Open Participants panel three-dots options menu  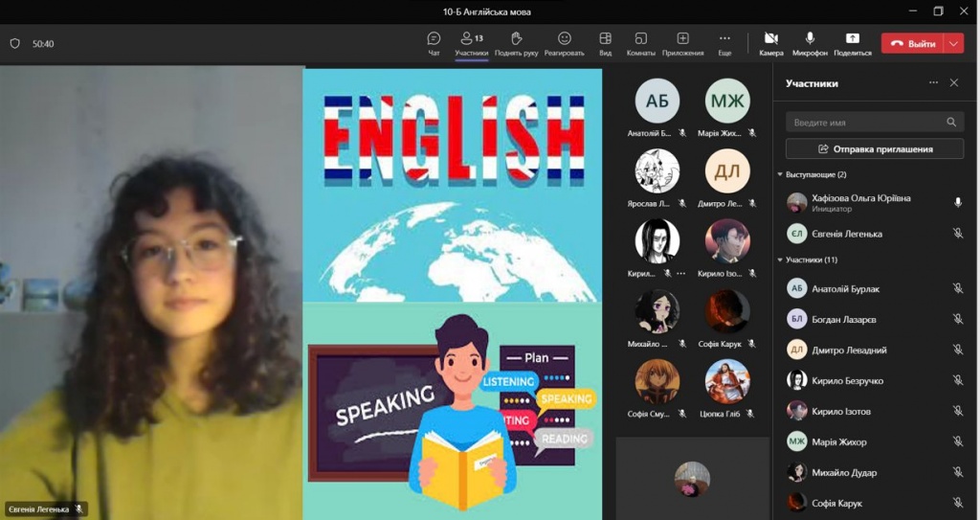[x=933, y=83]
